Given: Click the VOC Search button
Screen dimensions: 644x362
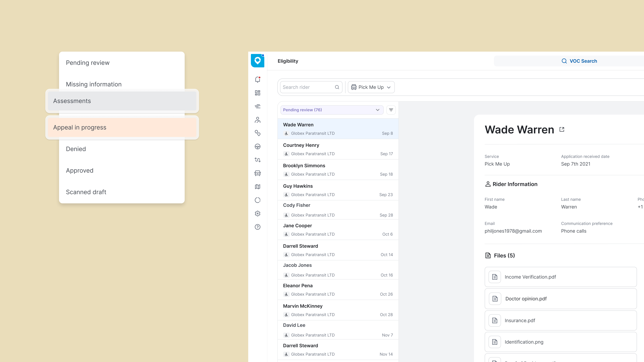Looking at the screenshot, I should point(579,61).
